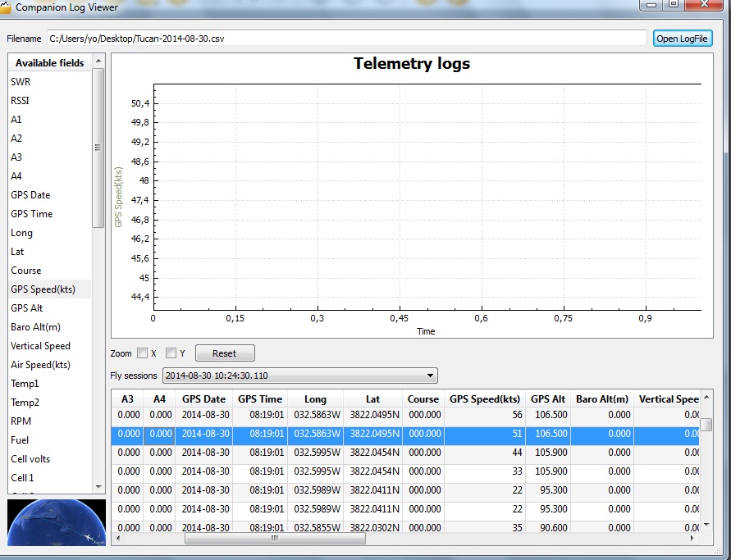This screenshot has height=560, width=731.
Task: Click scroll down arrow of fields list
Action: tap(98, 486)
